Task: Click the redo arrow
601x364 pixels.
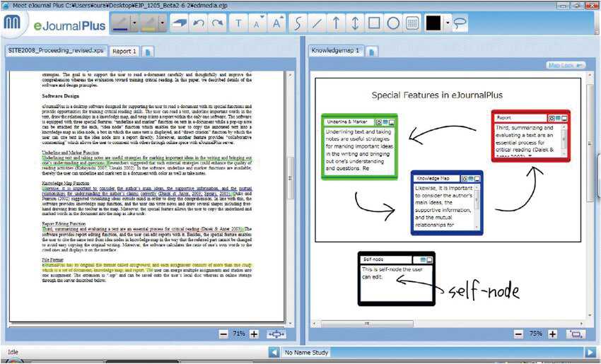Action: (x=218, y=23)
